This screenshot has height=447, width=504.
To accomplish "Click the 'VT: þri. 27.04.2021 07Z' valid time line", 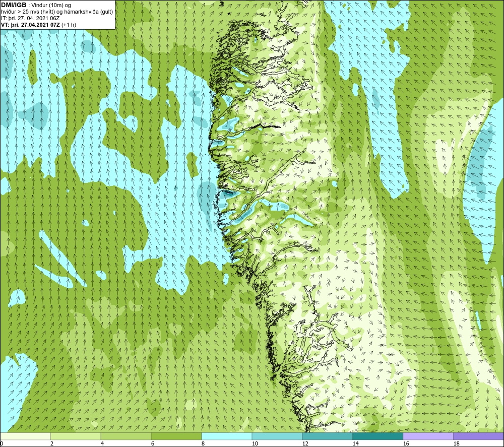I will [x=39, y=25].
